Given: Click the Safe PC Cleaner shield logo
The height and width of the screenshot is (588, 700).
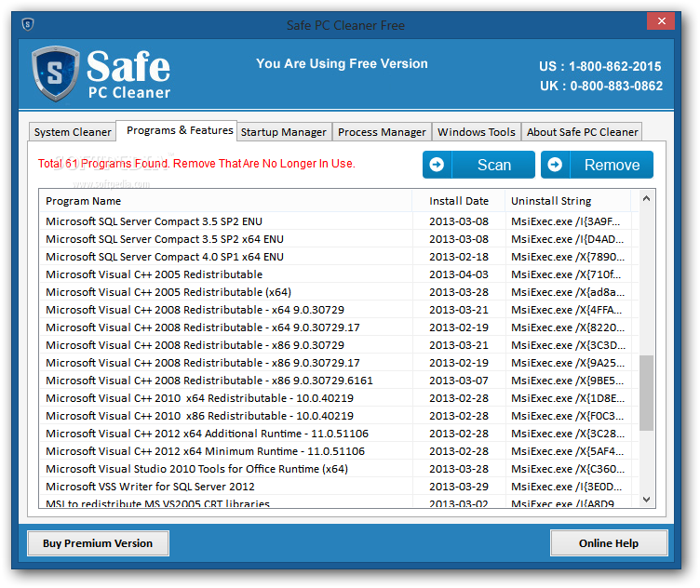Looking at the screenshot, I should (x=55, y=73).
